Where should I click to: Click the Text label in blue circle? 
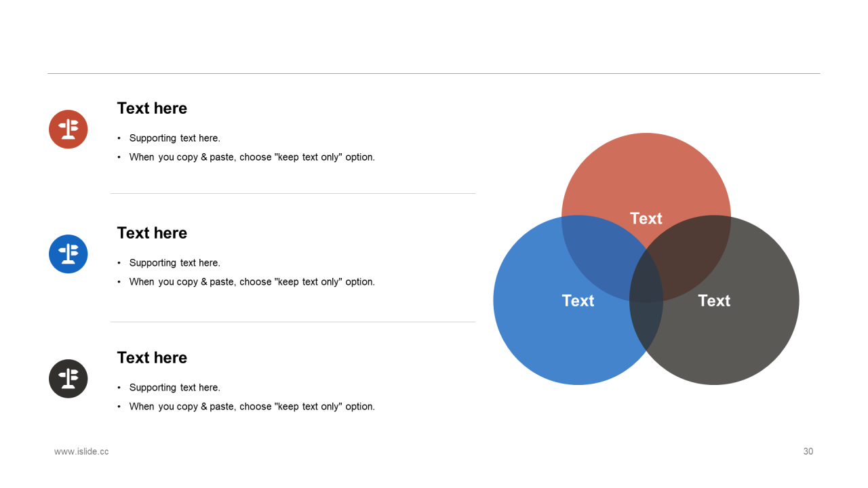coord(578,300)
